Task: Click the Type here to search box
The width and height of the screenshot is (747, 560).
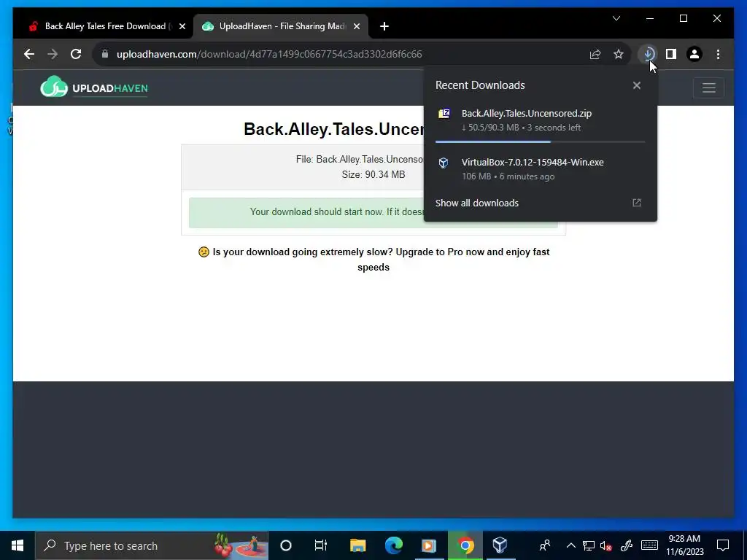Action: [x=152, y=545]
